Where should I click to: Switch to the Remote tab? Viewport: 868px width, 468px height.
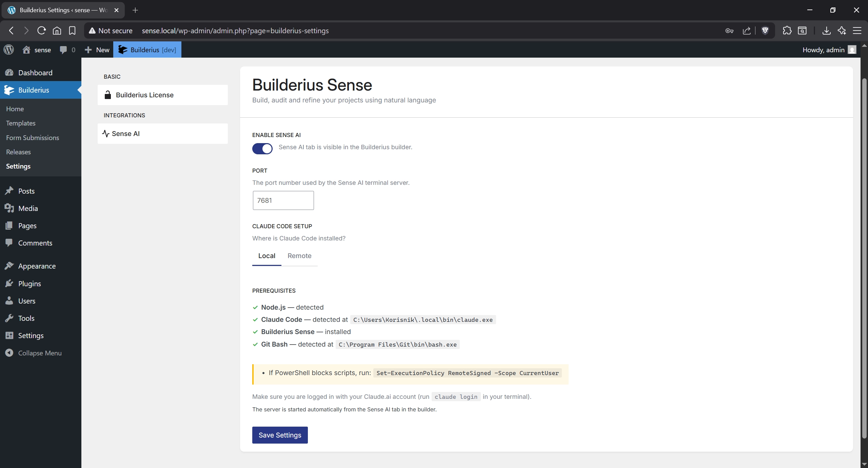tap(299, 256)
